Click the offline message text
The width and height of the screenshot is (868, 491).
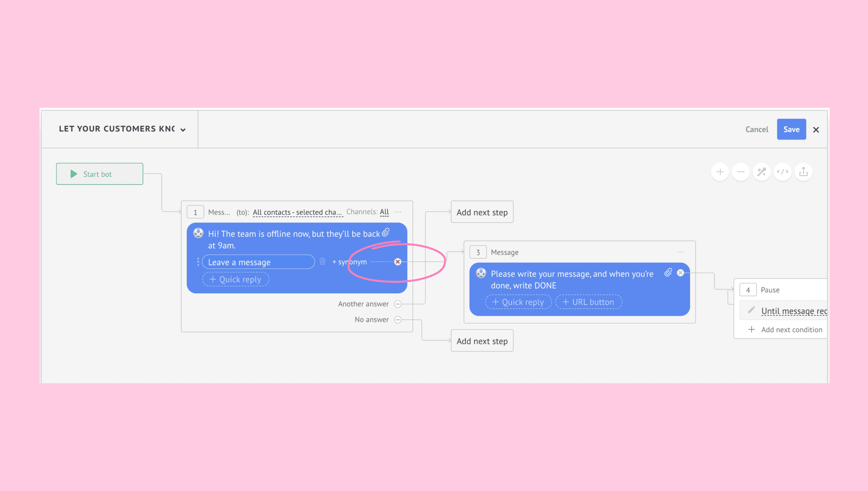[294, 239]
